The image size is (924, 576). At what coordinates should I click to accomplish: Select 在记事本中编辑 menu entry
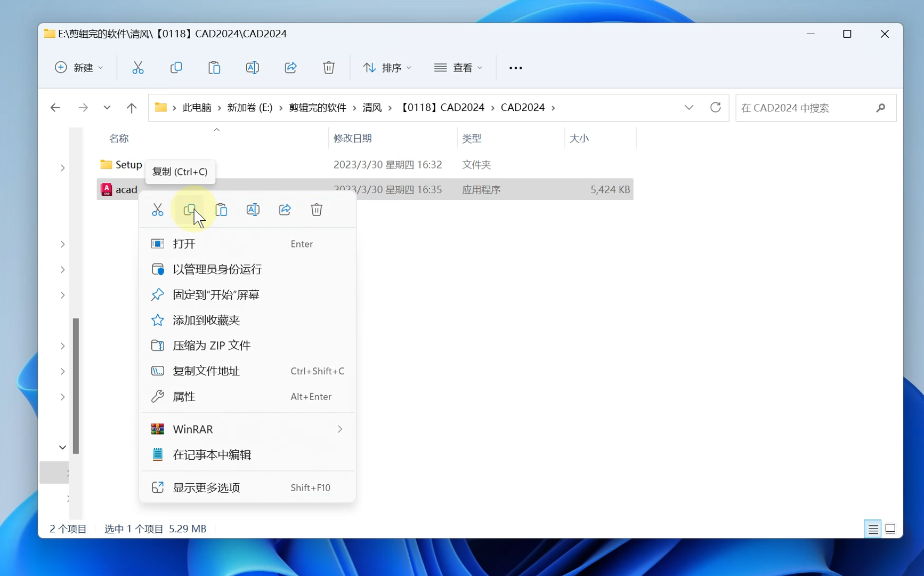coord(248,455)
